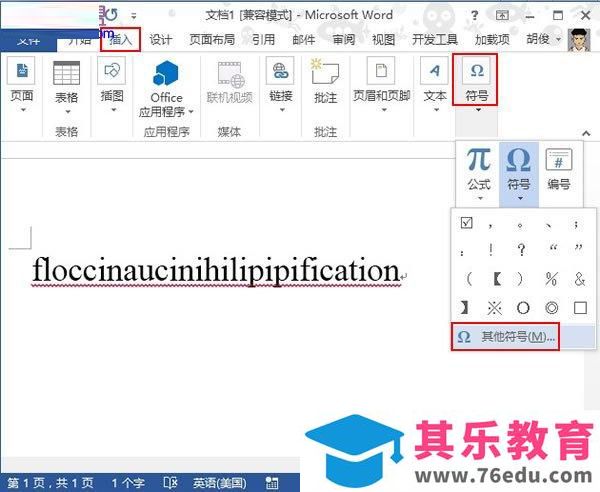Viewport: 600px width, 492px height.
Task: Click the Undo icon in title bar
Action: (111, 15)
